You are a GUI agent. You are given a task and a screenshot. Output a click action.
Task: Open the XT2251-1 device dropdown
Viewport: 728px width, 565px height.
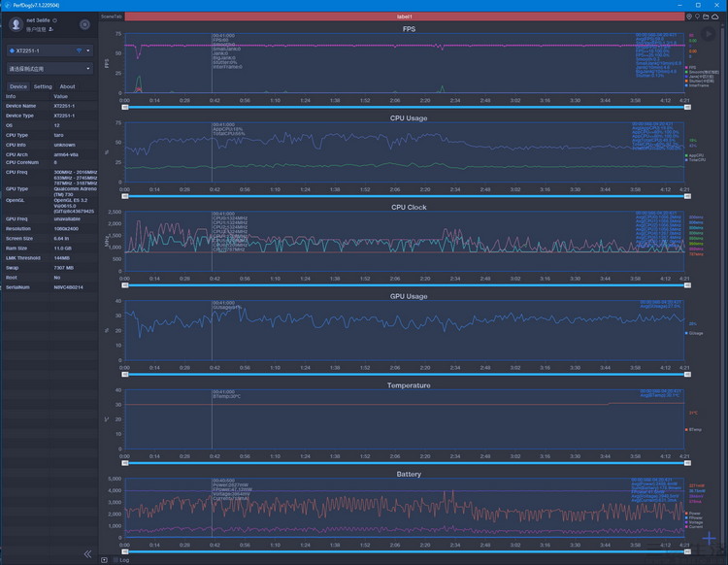pyautogui.click(x=50, y=50)
